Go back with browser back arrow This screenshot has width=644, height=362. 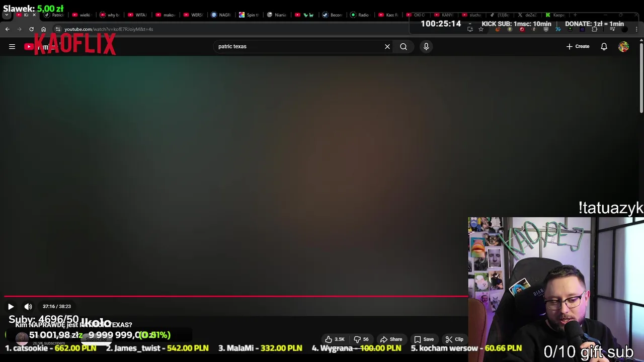(7, 29)
